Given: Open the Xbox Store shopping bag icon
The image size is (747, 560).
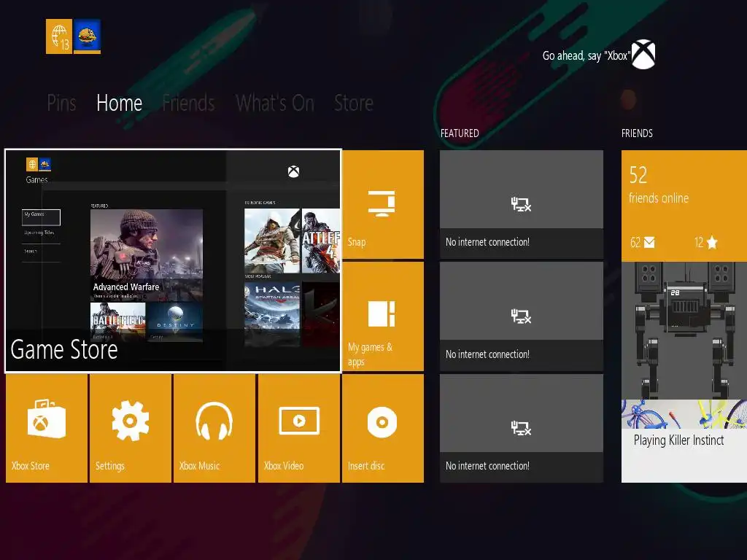Looking at the screenshot, I should (x=46, y=419).
